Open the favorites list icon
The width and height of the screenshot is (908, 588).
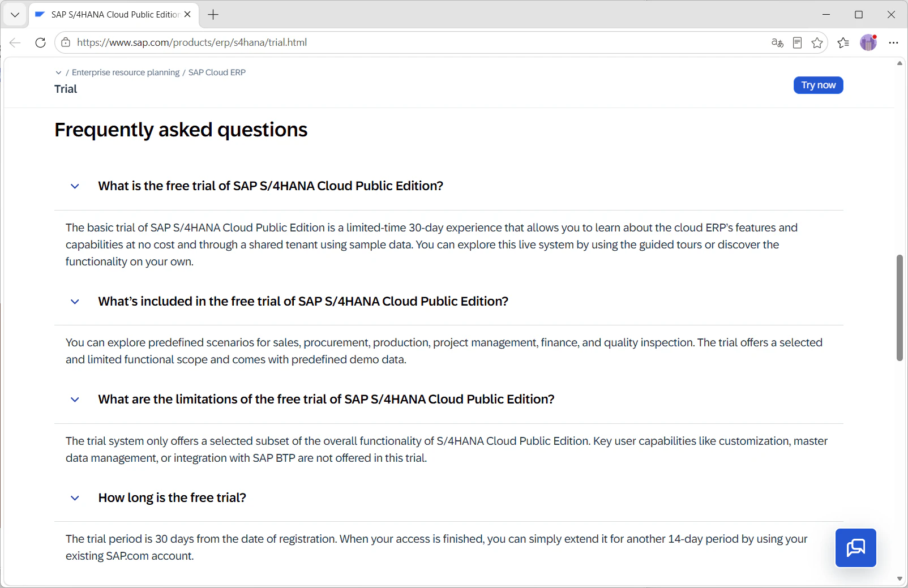tap(843, 42)
